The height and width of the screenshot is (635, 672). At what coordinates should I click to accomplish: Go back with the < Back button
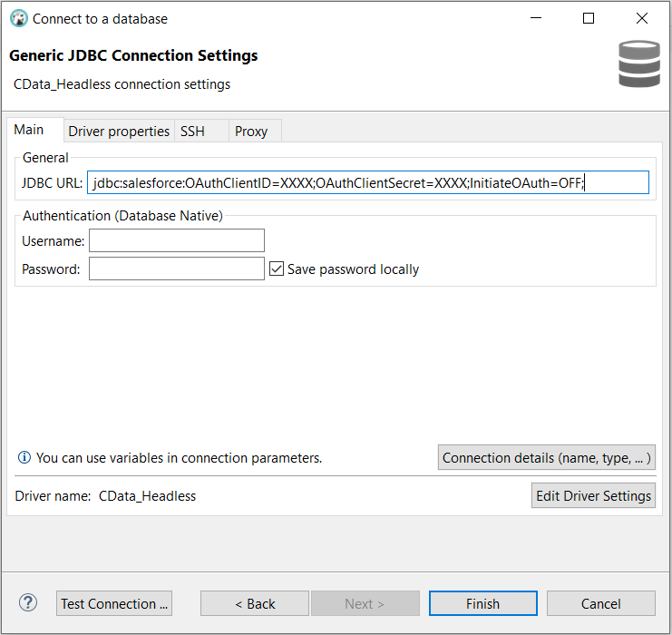(x=255, y=603)
